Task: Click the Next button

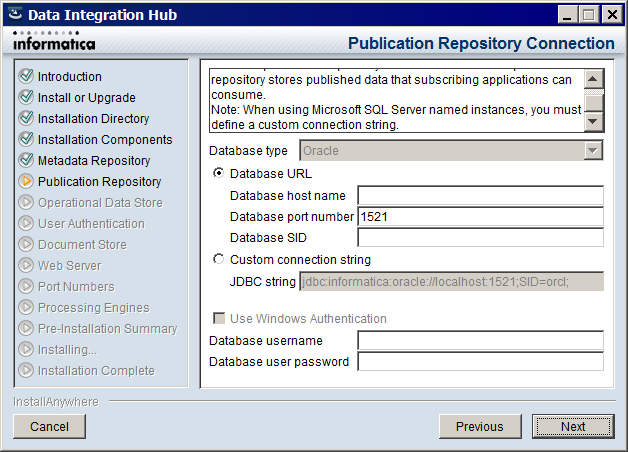Action: (x=573, y=427)
